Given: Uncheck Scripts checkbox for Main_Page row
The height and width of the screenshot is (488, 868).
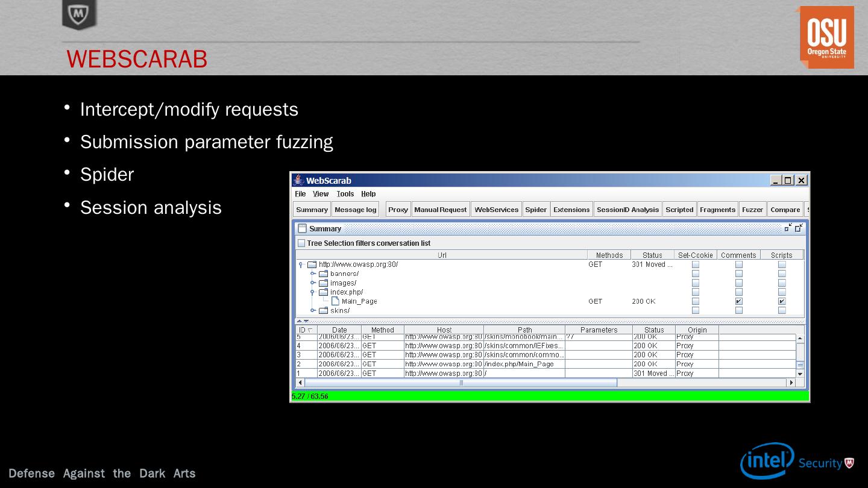Looking at the screenshot, I should [782, 301].
